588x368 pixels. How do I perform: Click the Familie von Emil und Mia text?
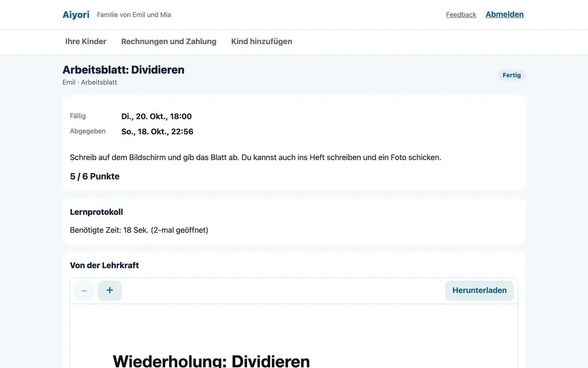(x=134, y=15)
